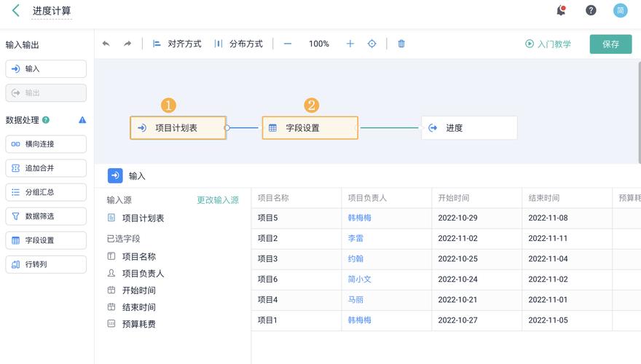Open the user avatar menu

coord(620,10)
